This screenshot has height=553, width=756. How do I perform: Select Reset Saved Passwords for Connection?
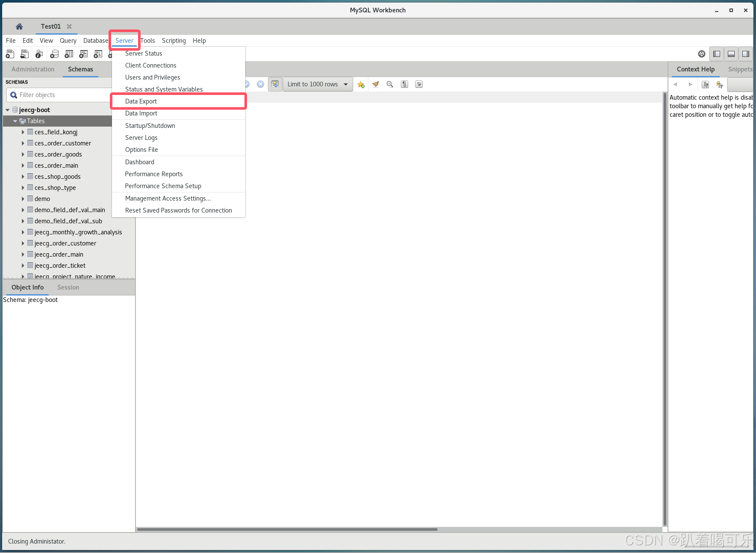179,210
